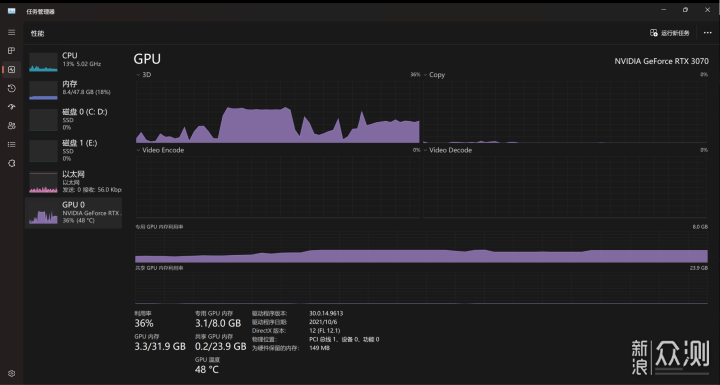Click the 3.1/8.0 GB dedicated memory value
Image resolution: width=720 pixels, height=385 pixels.
point(218,323)
